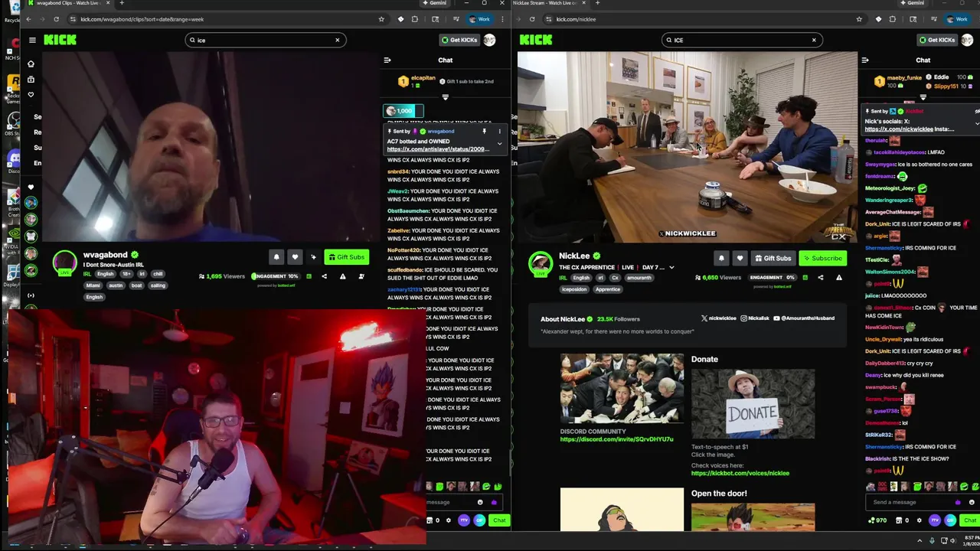The width and height of the screenshot is (980, 551).
Task: Click green botted.wtf icon beside NickLee engagement
Action: pyautogui.click(x=805, y=278)
